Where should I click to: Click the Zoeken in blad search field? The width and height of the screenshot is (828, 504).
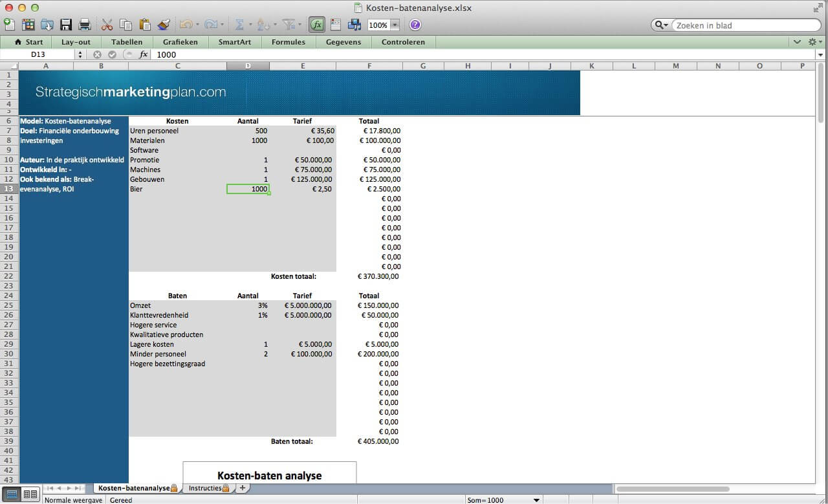744,25
